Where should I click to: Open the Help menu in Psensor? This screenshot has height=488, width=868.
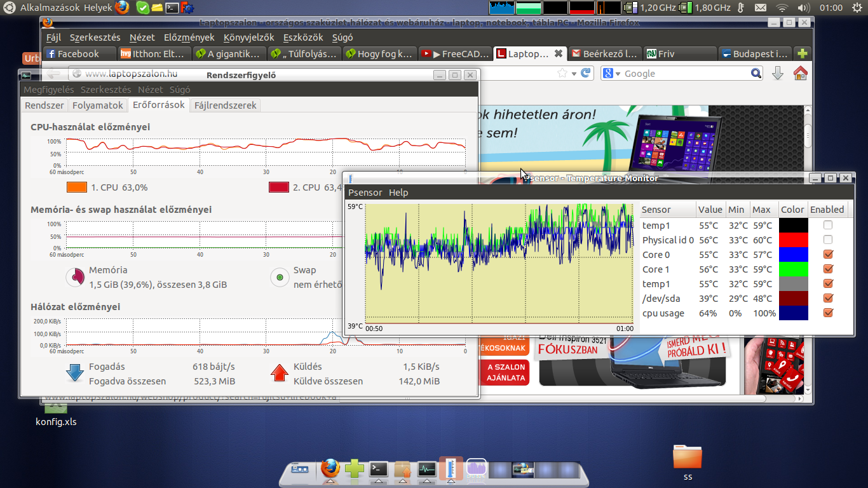398,192
